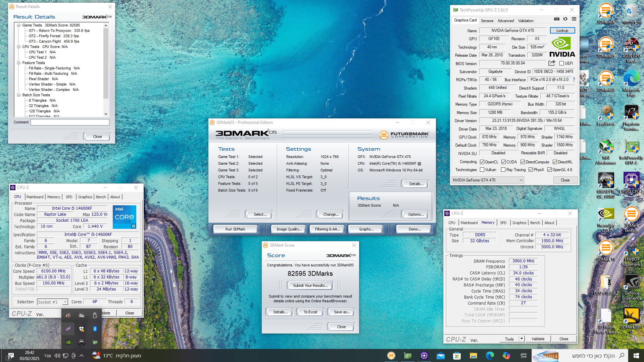Open the 3DMark2001 SE desktop shortcut

click(x=632, y=321)
